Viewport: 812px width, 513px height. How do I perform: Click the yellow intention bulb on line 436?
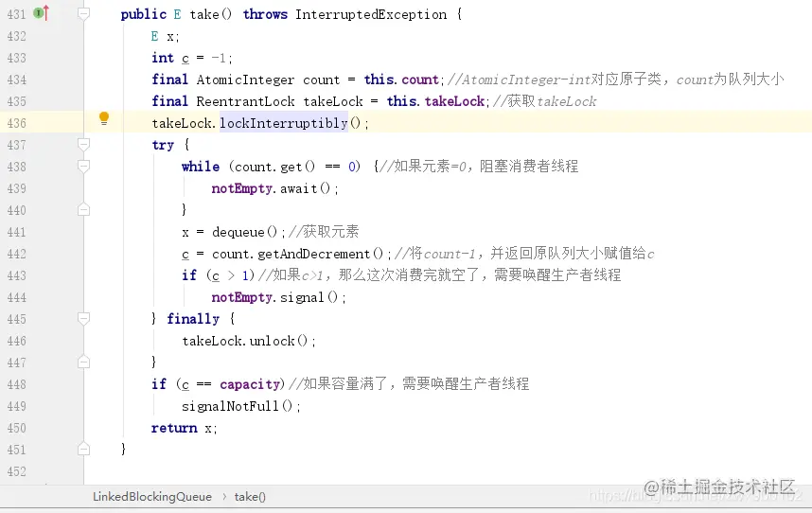[x=104, y=119]
